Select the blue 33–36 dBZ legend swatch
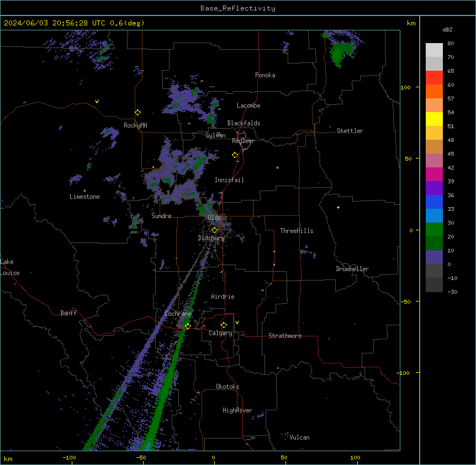 click(x=434, y=202)
